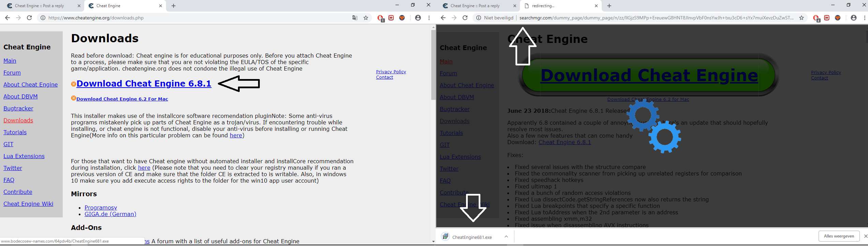Click 'here' link about anti-virus problem
Viewport: 868px width, 246px height.
click(236, 135)
